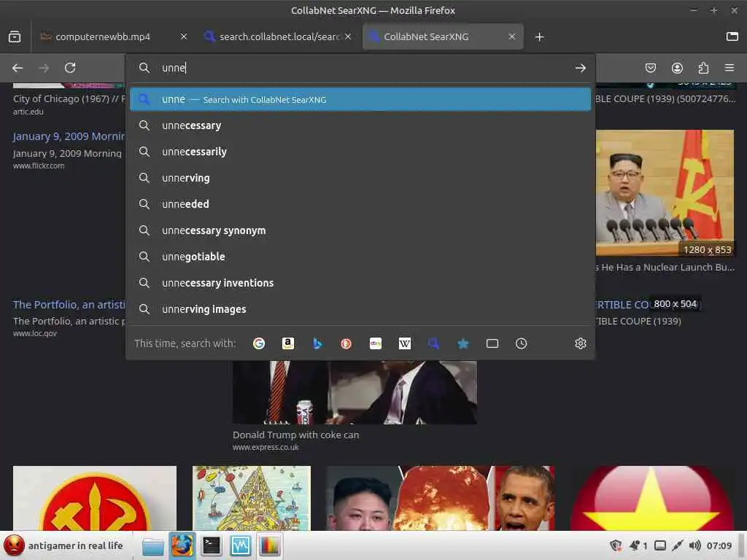This screenshot has width=747, height=560.
Task: Choose 'unnecessary synonym' suggestion
Action: pyautogui.click(x=360, y=230)
